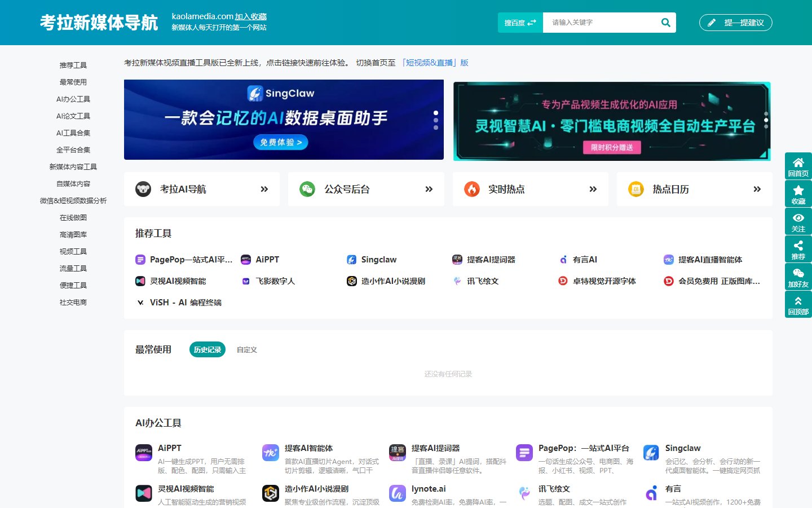Select the 历史记录 tab

208,350
